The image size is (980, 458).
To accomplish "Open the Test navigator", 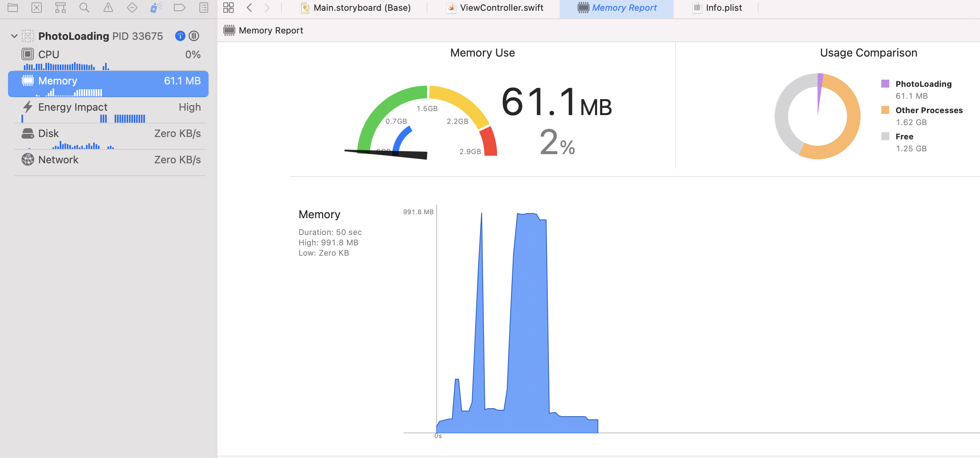I will 132,7.
